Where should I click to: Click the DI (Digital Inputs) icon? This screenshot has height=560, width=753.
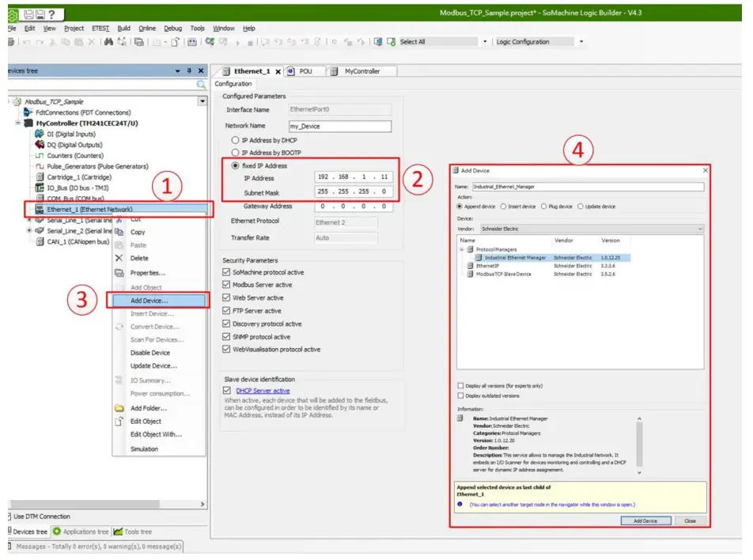coord(40,134)
